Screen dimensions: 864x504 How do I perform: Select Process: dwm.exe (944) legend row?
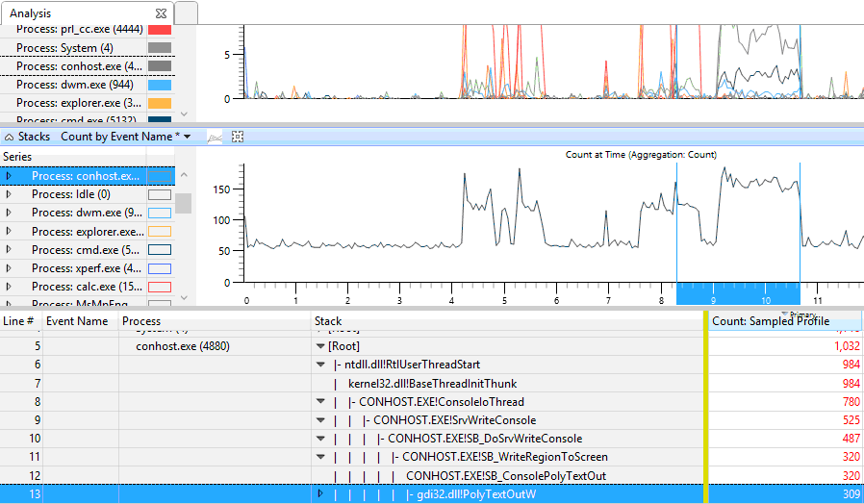click(x=74, y=85)
